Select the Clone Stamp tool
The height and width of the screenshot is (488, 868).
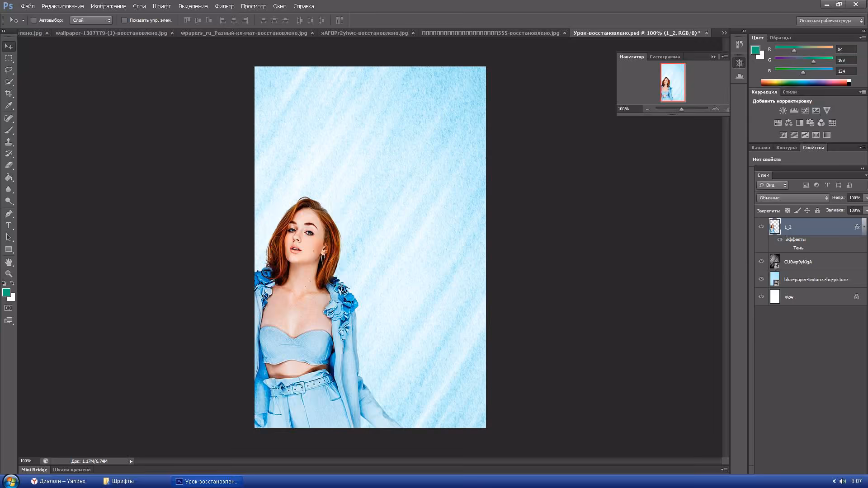click(x=9, y=142)
